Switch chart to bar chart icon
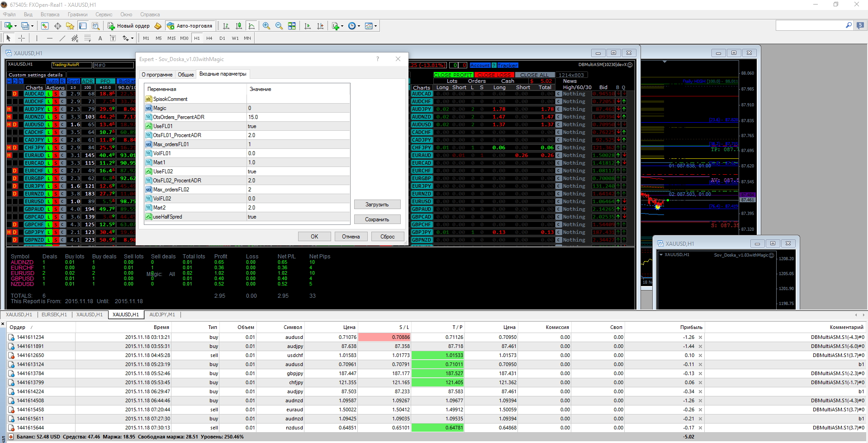 point(226,26)
